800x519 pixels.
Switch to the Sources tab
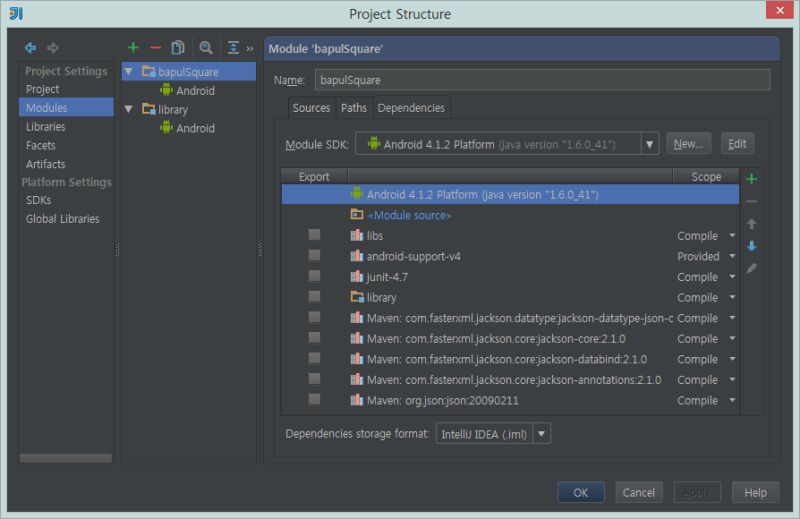[x=311, y=108]
